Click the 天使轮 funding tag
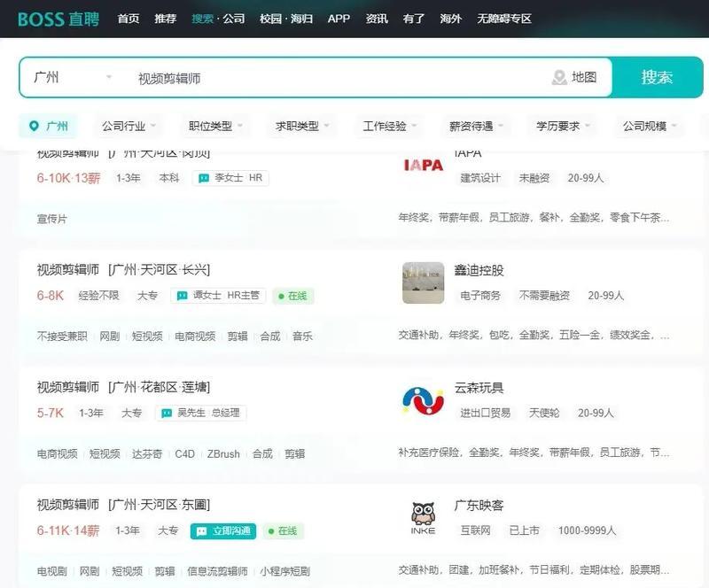This screenshot has width=709, height=588. point(544,413)
